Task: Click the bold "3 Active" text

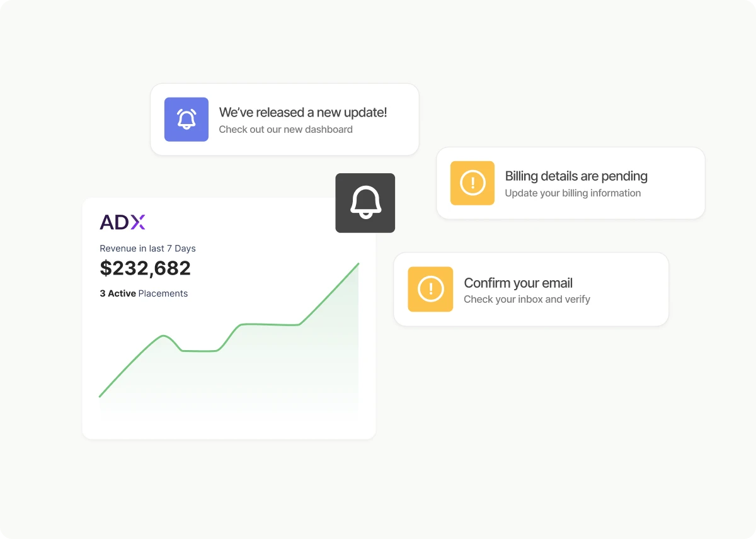Action: [x=118, y=293]
